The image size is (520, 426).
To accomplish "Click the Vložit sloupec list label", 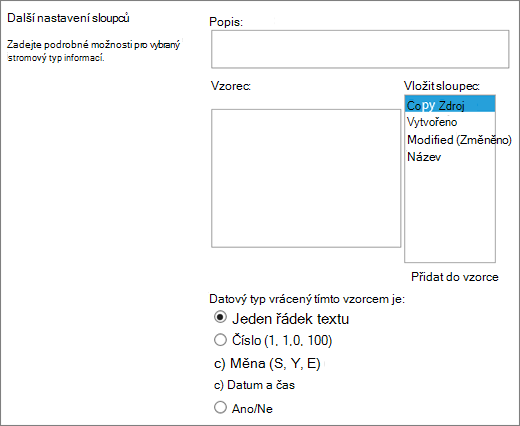I will click(442, 86).
